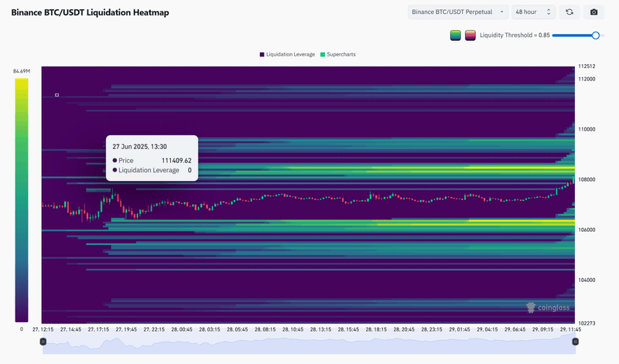Click the heat intensity color scale bar
Image resolution: width=619 pixels, height=364 pixels.
(22, 200)
